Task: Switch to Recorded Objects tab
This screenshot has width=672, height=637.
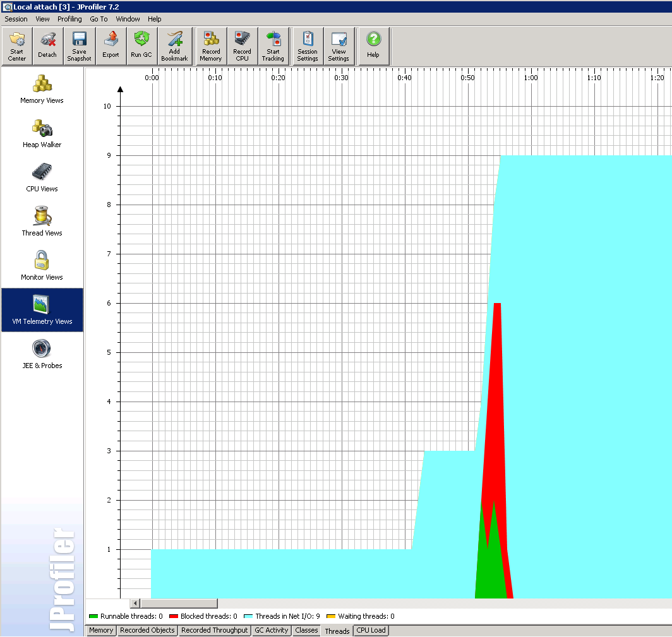Action: click(x=147, y=630)
